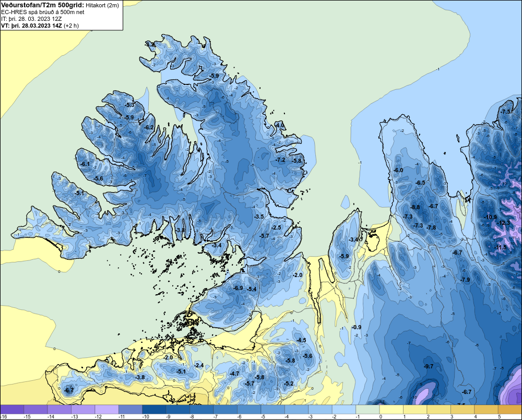Click the 'Hitakort (2m)' label in the header

102,5
